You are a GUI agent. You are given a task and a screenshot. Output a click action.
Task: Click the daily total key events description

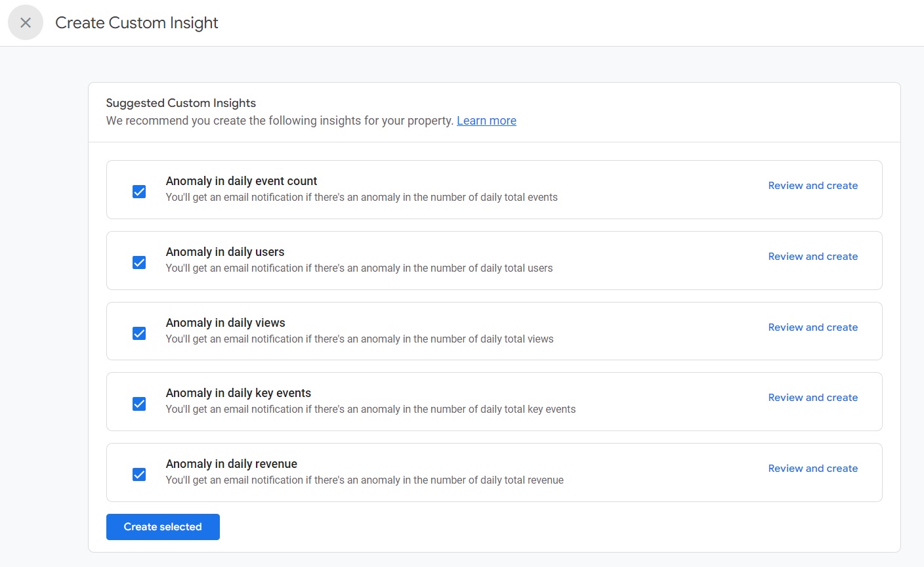click(371, 409)
